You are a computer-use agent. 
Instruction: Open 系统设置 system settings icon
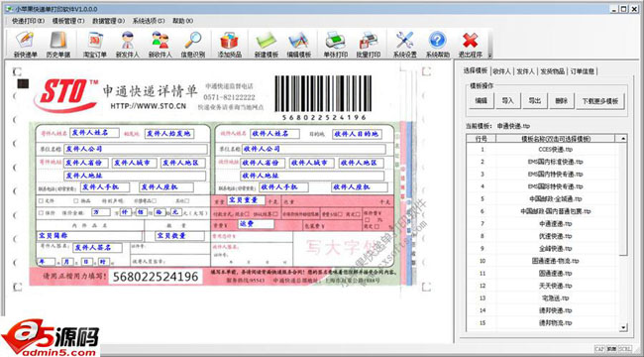(404, 45)
